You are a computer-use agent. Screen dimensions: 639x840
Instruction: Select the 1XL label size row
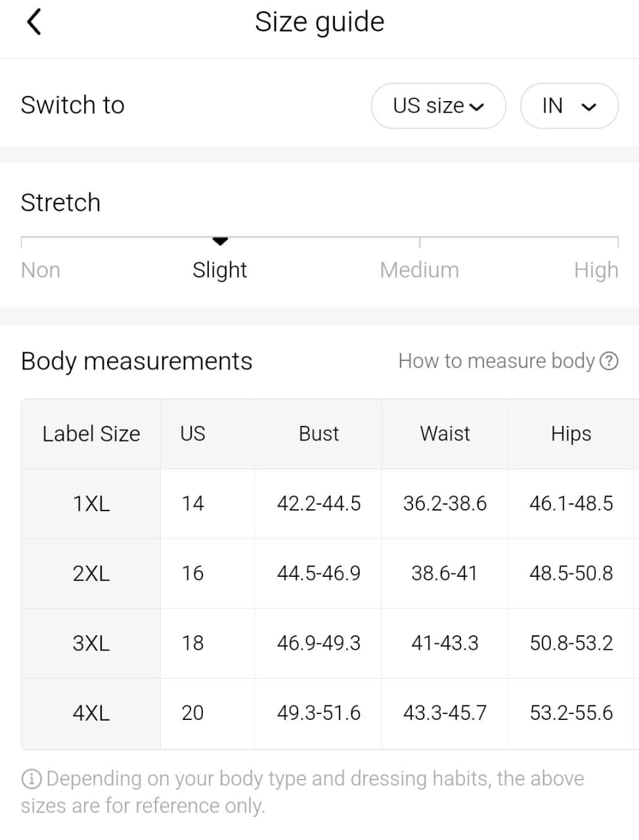(x=330, y=503)
